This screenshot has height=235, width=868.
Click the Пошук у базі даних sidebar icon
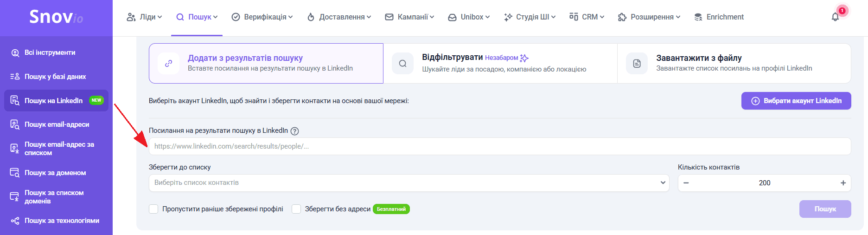[15, 77]
